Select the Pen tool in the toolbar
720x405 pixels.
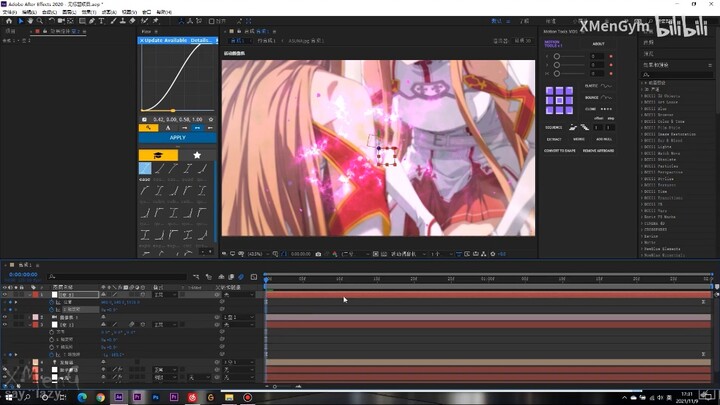(x=92, y=21)
